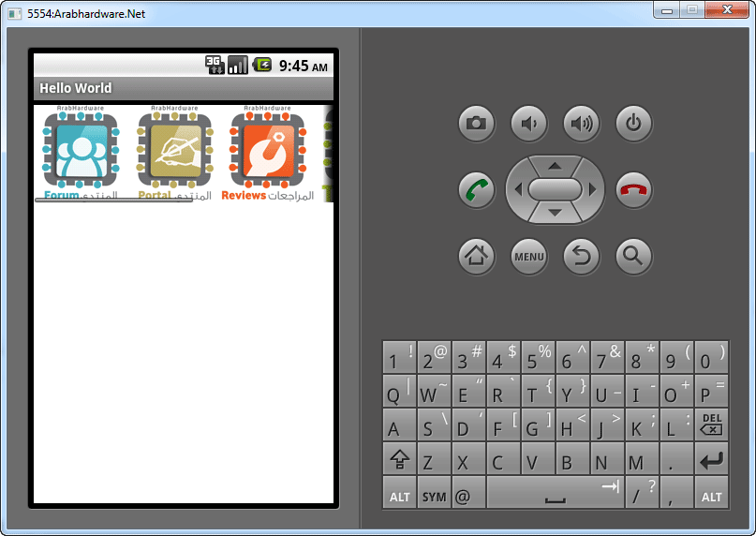Click the emulator window title bar icon

click(15, 13)
